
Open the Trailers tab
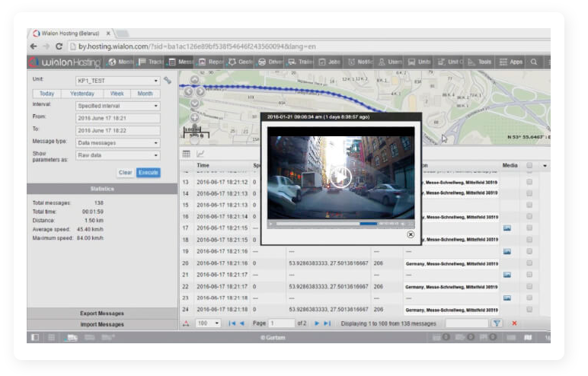(300, 62)
